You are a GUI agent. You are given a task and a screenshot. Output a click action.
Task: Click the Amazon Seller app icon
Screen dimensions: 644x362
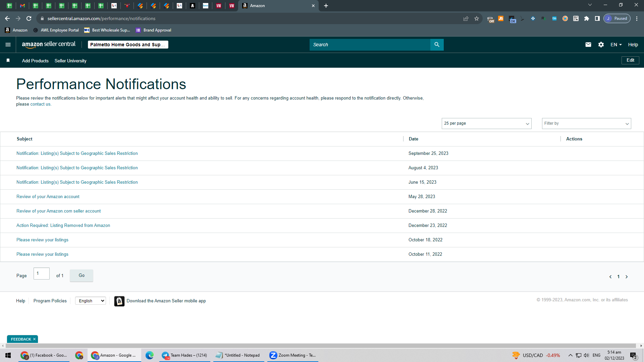click(119, 301)
